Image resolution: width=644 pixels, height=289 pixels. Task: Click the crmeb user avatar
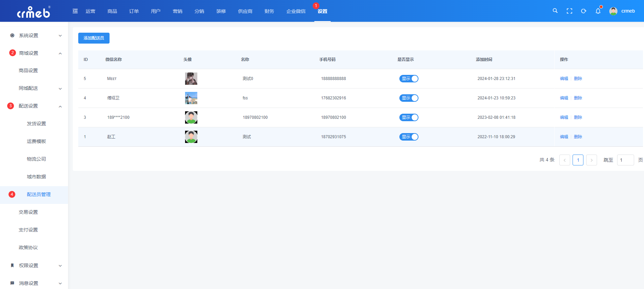pyautogui.click(x=613, y=11)
